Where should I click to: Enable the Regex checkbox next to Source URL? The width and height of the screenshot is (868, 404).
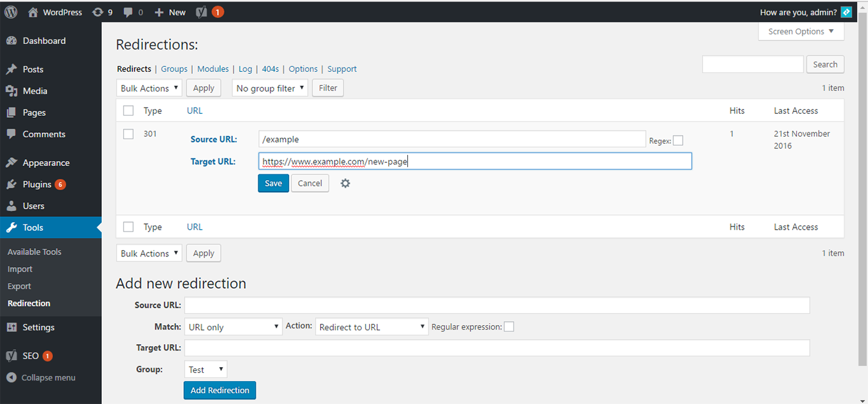[x=678, y=141]
